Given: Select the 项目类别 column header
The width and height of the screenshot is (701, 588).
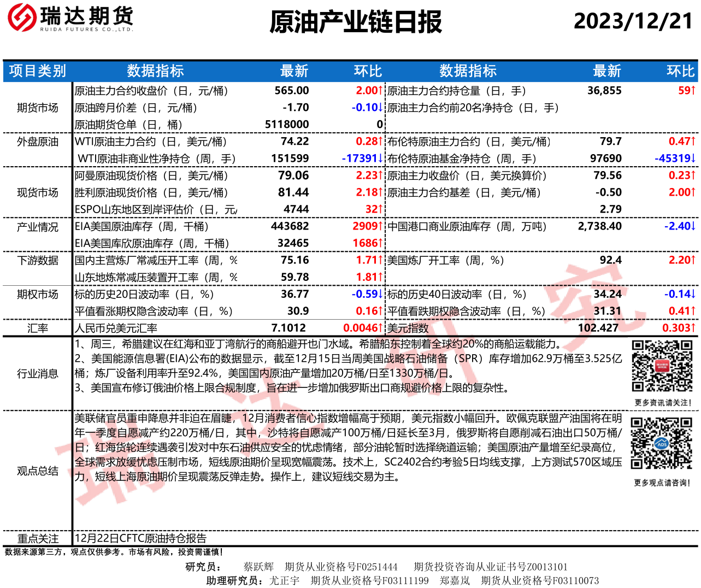Looking at the screenshot, I should coord(37,71).
